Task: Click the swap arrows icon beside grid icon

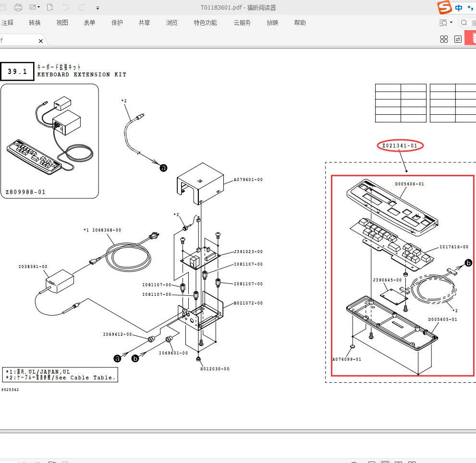Action: click(458, 39)
